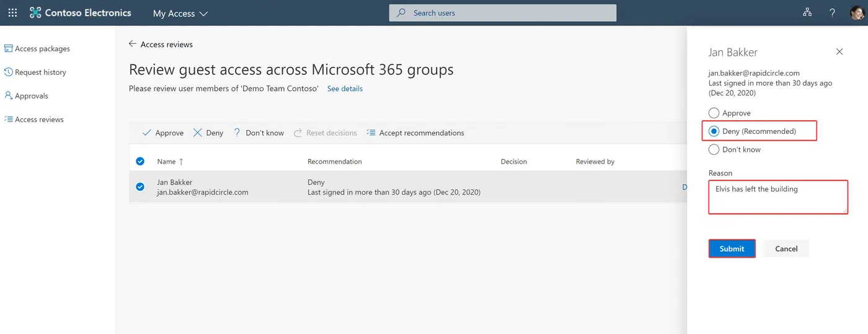
Task: Click Don't know in the toolbar
Action: [259, 133]
